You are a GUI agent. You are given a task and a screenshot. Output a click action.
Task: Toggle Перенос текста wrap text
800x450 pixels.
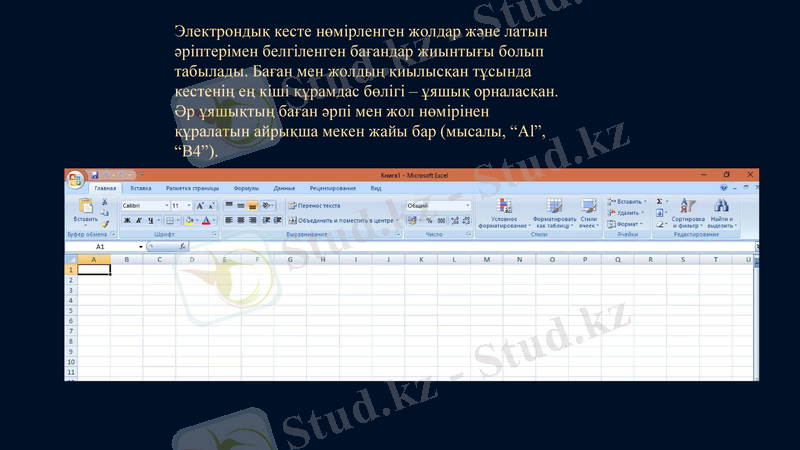pyautogui.click(x=314, y=206)
